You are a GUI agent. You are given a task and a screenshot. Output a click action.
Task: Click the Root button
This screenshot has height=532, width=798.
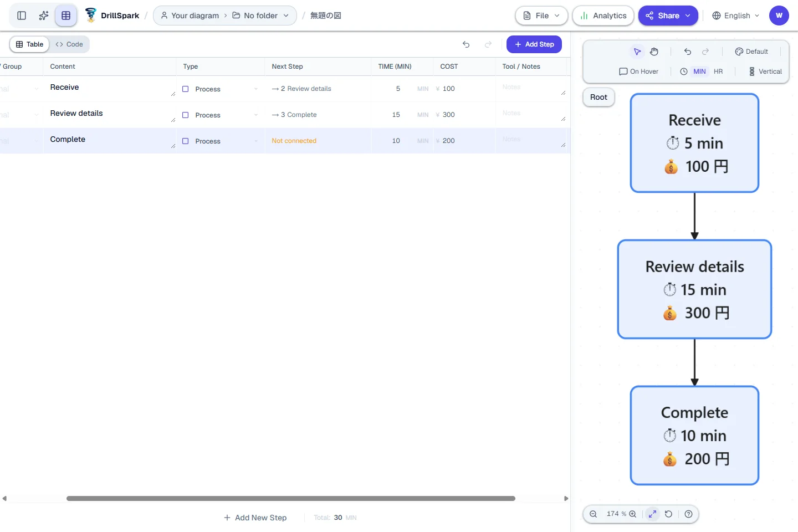point(598,97)
